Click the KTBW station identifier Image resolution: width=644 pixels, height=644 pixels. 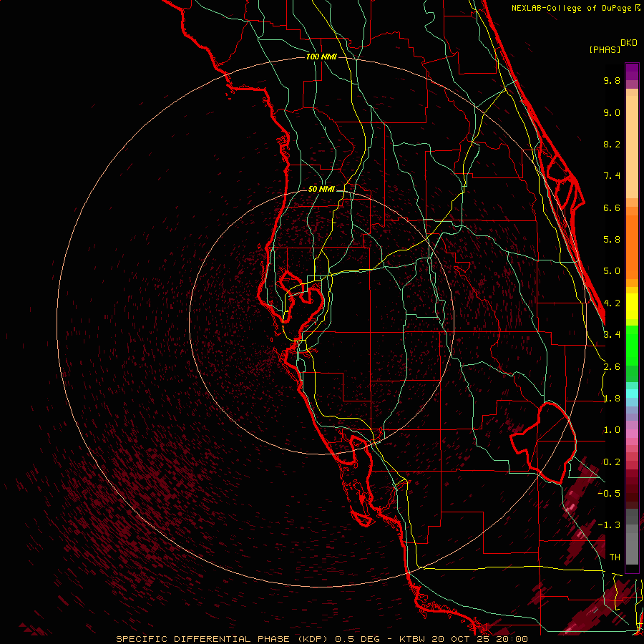click(x=411, y=639)
